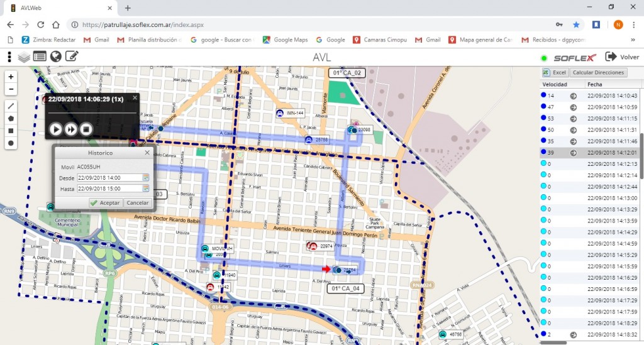
Task: Select the circle drawing tool
Action: coord(11,143)
